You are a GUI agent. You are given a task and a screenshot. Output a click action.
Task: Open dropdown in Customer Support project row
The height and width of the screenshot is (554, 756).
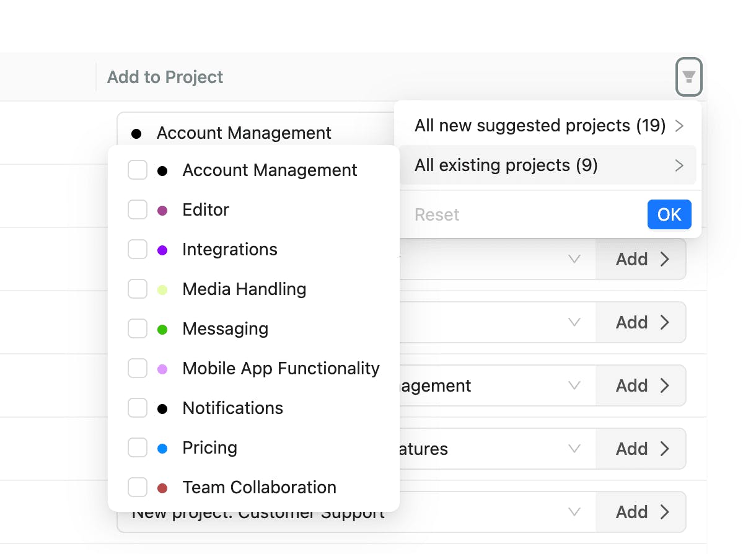pos(574,512)
